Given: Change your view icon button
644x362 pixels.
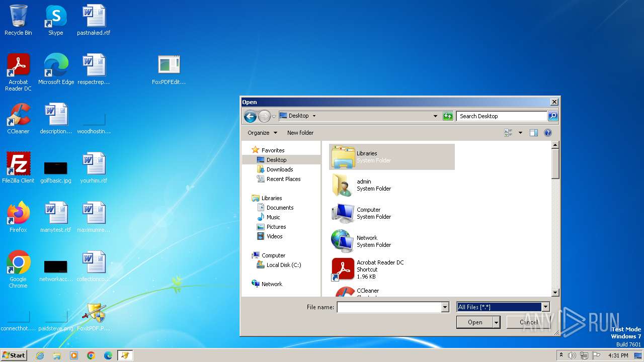Looking at the screenshot, I should pyautogui.click(x=509, y=133).
